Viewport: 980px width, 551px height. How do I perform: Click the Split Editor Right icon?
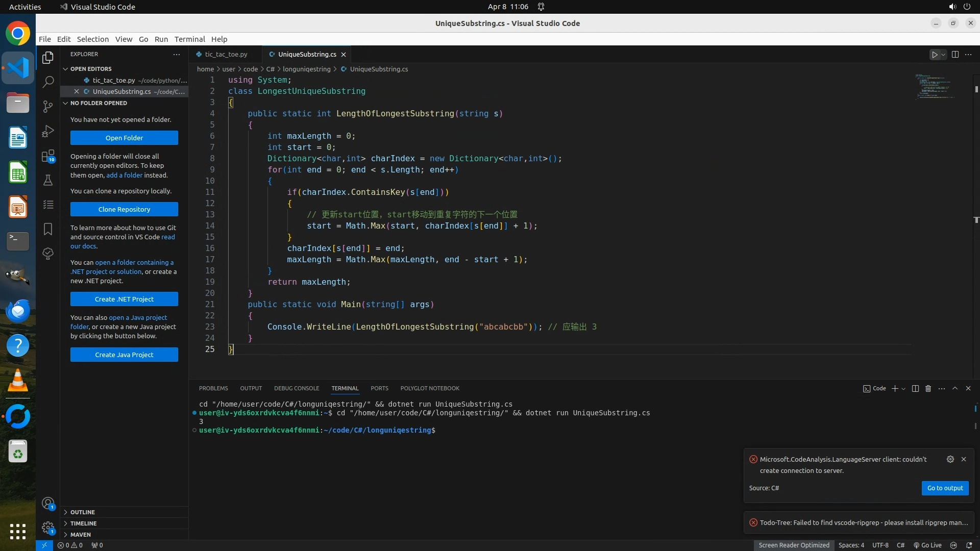955,55
